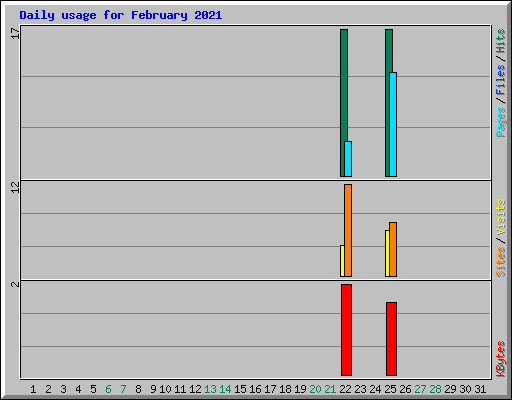Click day 1 on the x-axis
The height and width of the screenshot is (400, 512).
(x=33, y=389)
